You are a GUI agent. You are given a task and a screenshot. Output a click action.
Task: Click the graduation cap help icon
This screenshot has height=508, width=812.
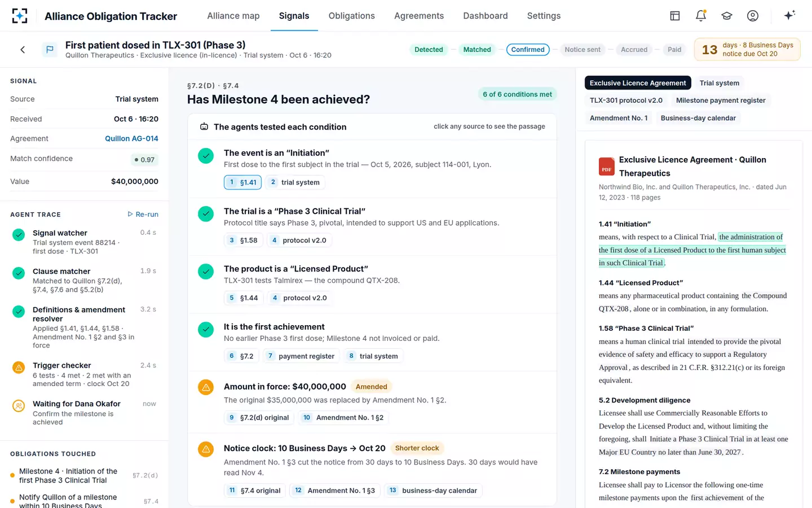[727, 16]
